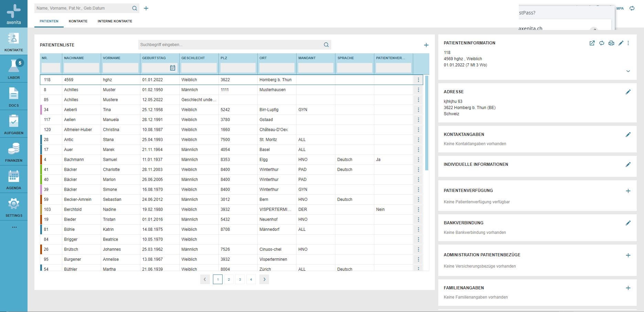Image resolution: width=644 pixels, height=312 pixels.
Task: Select the Bäcker Charlotte row
Action: click(232, 170)
